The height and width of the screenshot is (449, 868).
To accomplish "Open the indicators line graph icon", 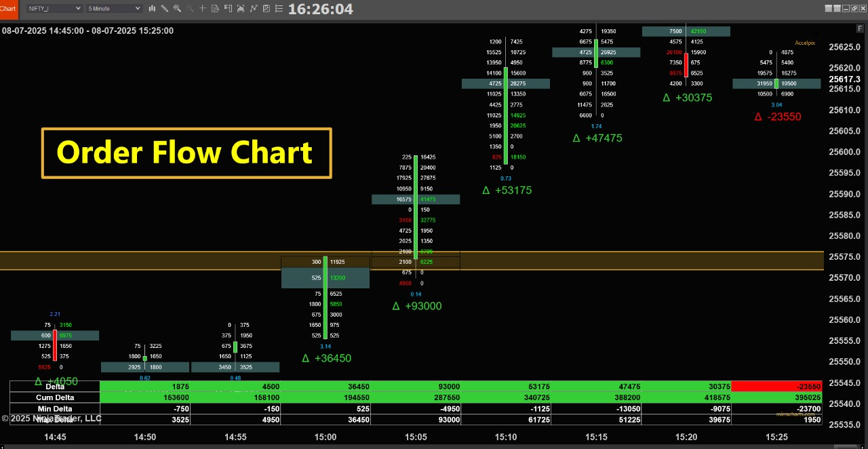I will (x=254, y=8).
